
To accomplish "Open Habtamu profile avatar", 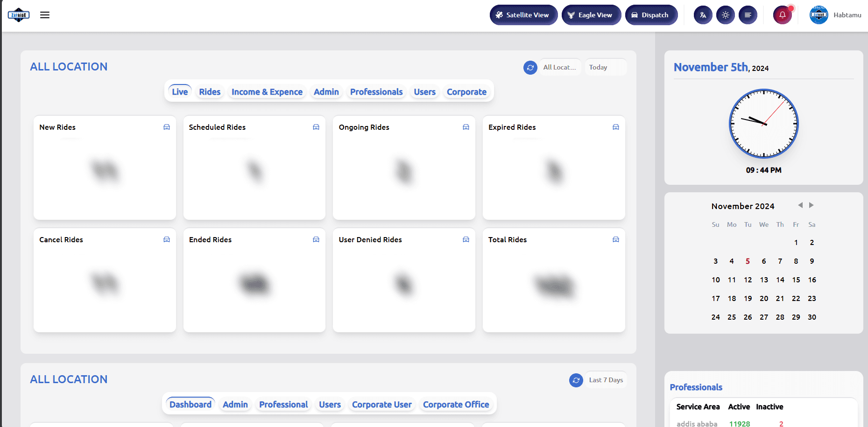I will [819, 15].
